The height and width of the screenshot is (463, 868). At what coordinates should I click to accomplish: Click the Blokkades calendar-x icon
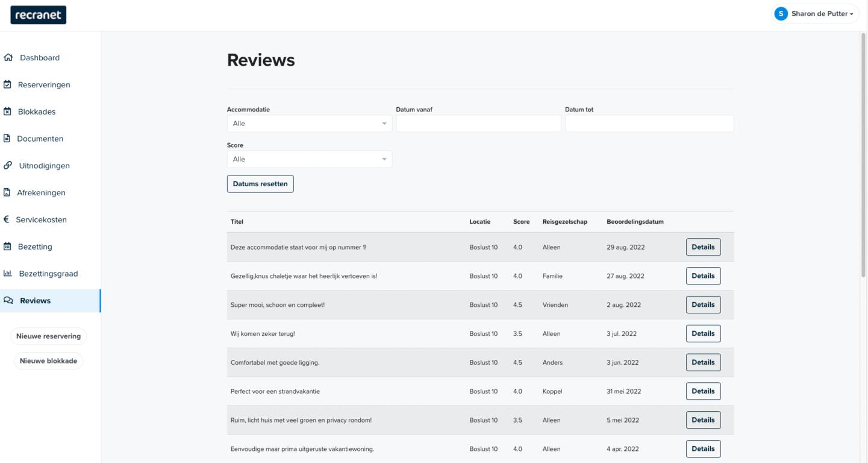tap(7, 112)
